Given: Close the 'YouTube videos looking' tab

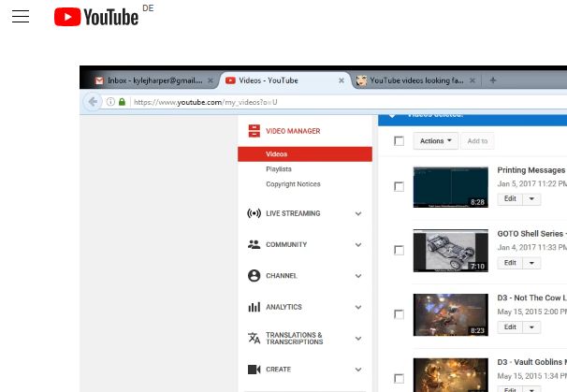Looking at the screenshot, I should click(x=472, y=80).
